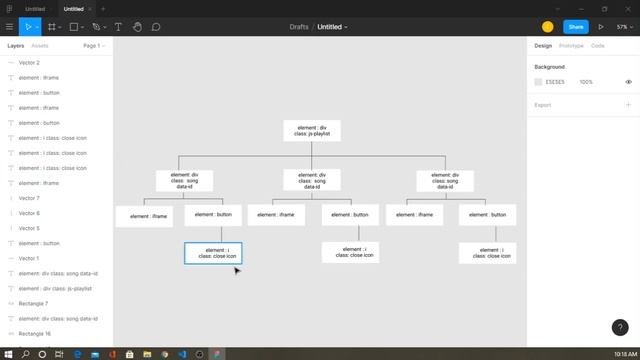Open the 57% zoom dropdown

tap(624, 27)
